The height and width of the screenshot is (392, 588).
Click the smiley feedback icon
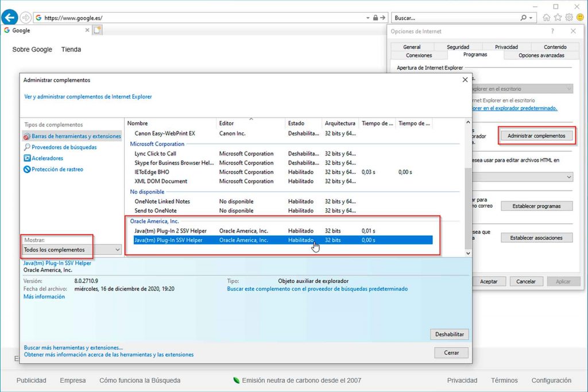click(580, 18)
